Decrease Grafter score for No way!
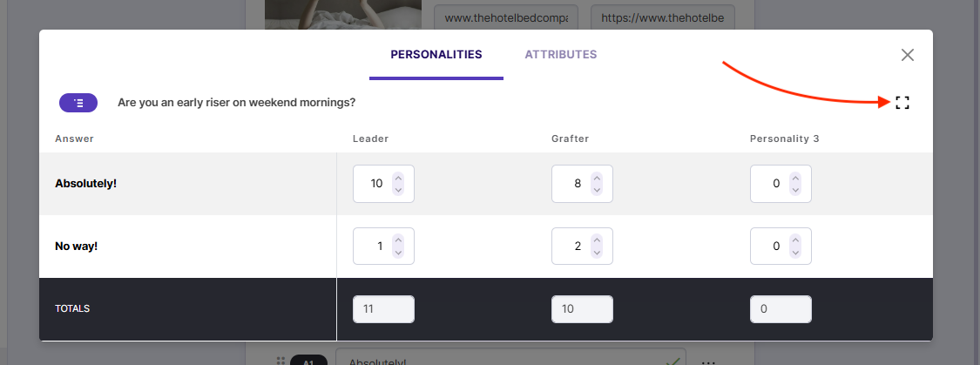This screenshot has height=365, width=980. [x=597, y=252]
